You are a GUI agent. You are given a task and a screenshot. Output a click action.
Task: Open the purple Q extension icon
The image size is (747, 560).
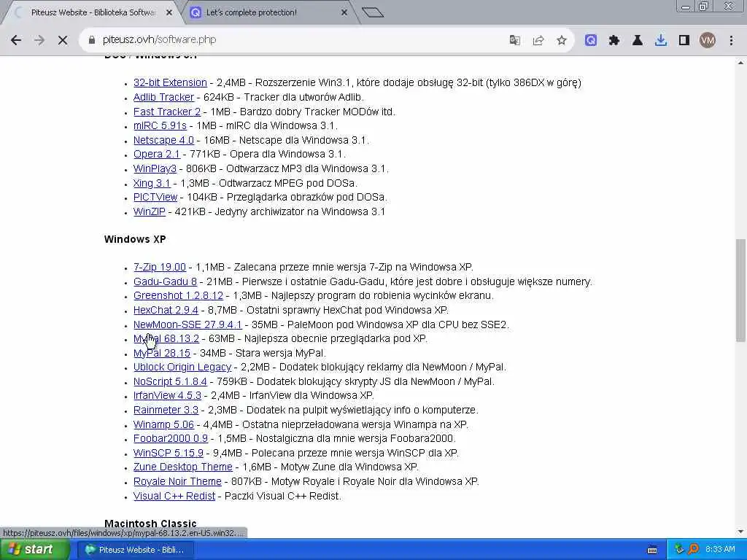click(x=591, y=40)
